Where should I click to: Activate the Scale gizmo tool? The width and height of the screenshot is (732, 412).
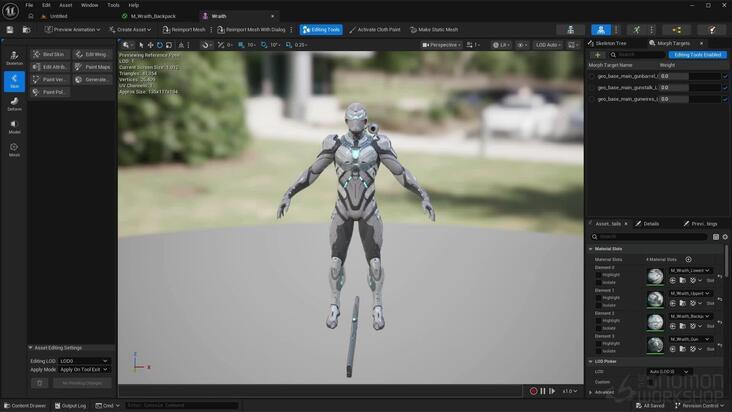169,45
